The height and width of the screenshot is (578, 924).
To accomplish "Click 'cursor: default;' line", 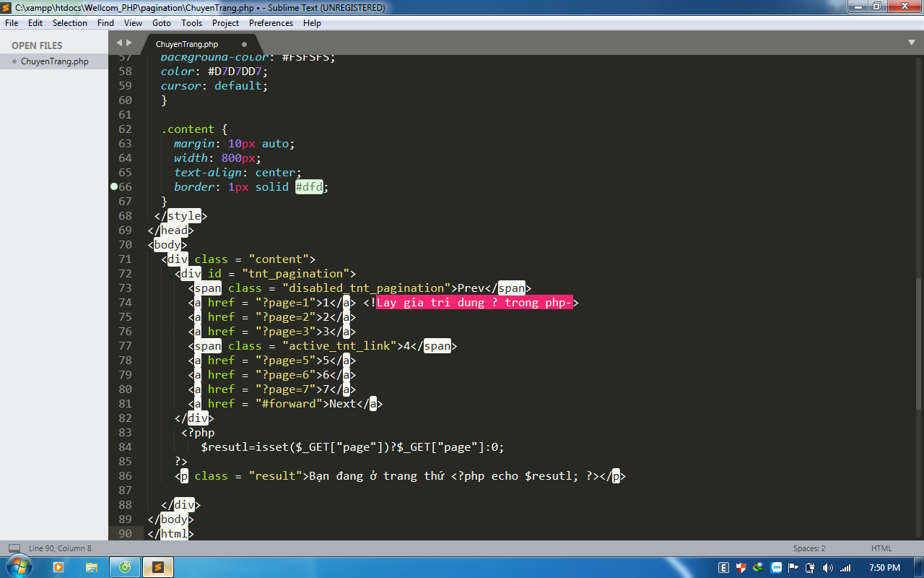I will 214,86.
